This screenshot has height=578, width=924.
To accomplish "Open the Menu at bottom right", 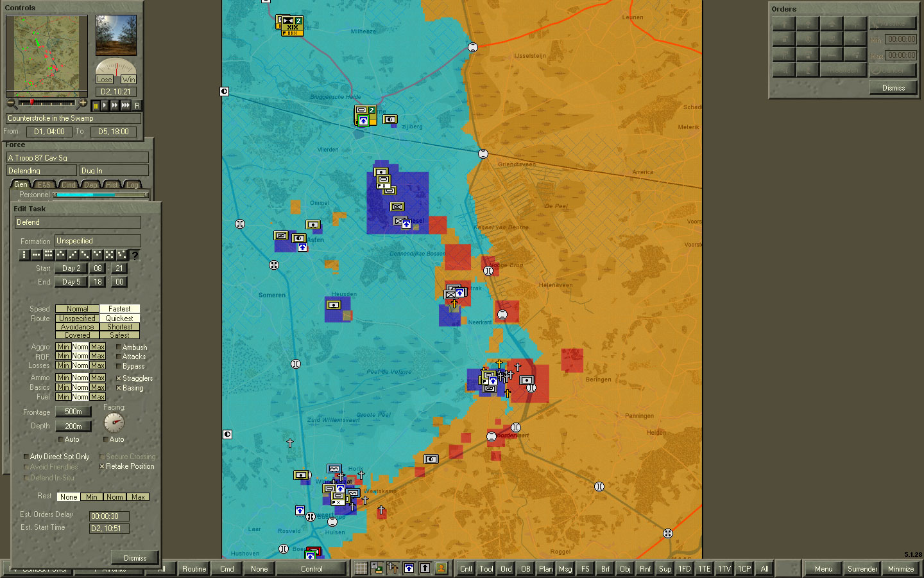I will pyautogui.click(x=823, y=569).
